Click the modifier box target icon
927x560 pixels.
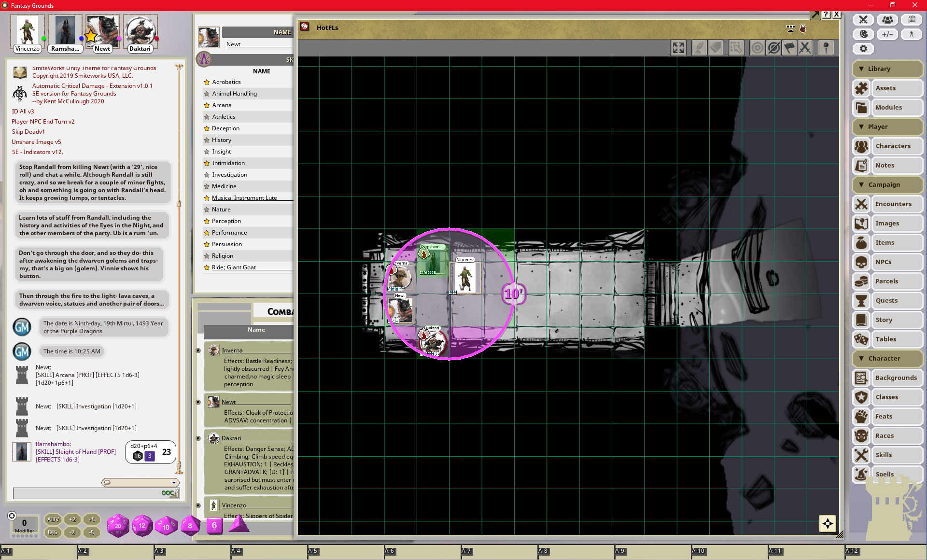pyautogui.click(x=12, y=516)
